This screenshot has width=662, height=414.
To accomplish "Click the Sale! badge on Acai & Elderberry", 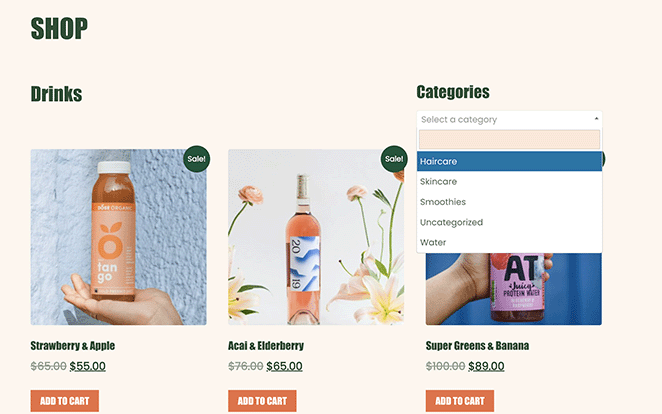I will click(394, 159).
